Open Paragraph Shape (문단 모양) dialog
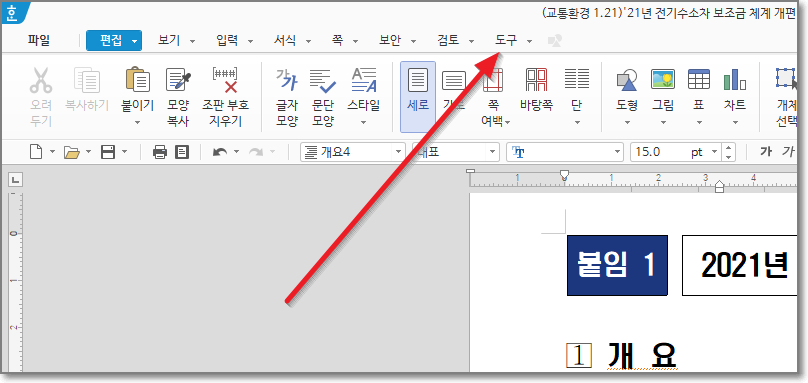 [x=323, y=98]
